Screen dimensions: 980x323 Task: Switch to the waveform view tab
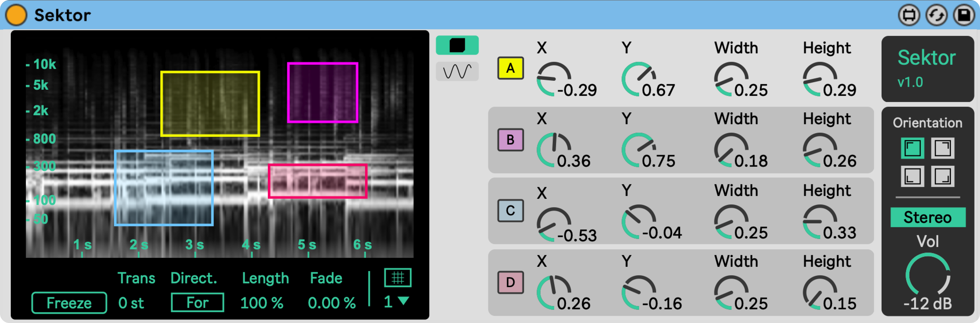click(457, 71)
